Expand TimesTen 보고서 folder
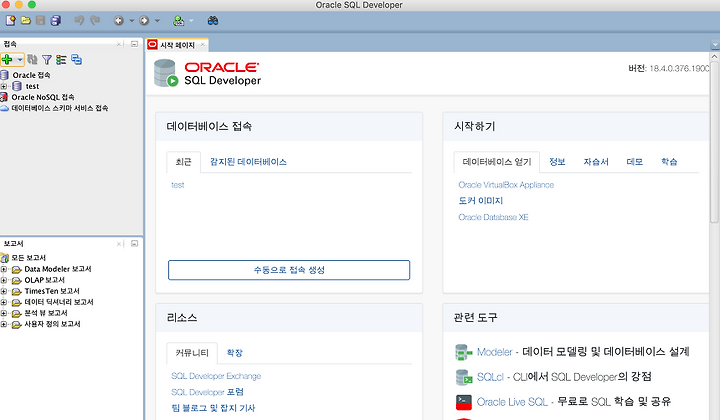 4,291
